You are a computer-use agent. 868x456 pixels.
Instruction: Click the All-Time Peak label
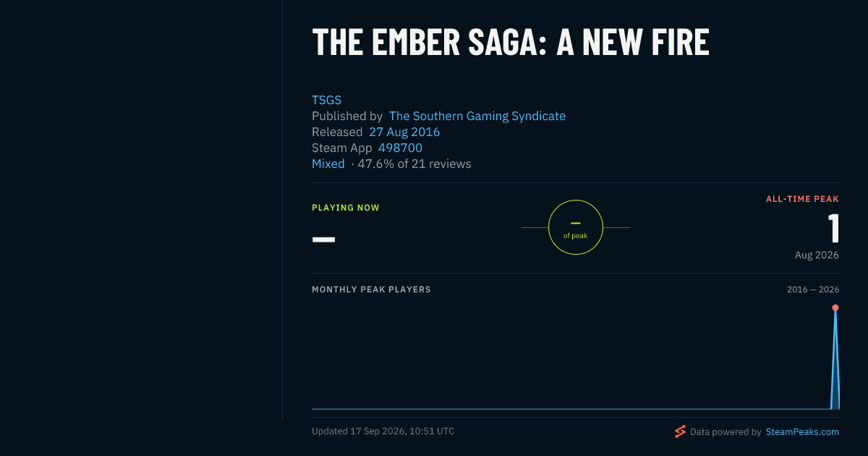coord(802,198)
